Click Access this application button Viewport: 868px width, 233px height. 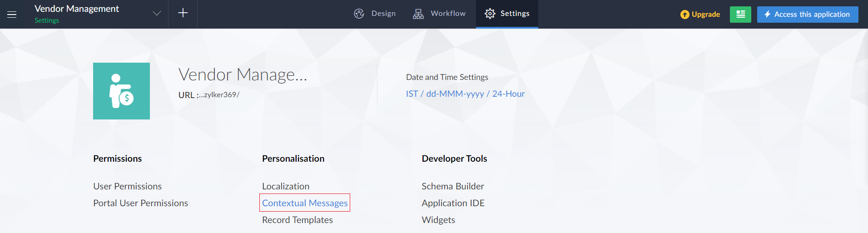pyautogui.click(x=808, y=15)
